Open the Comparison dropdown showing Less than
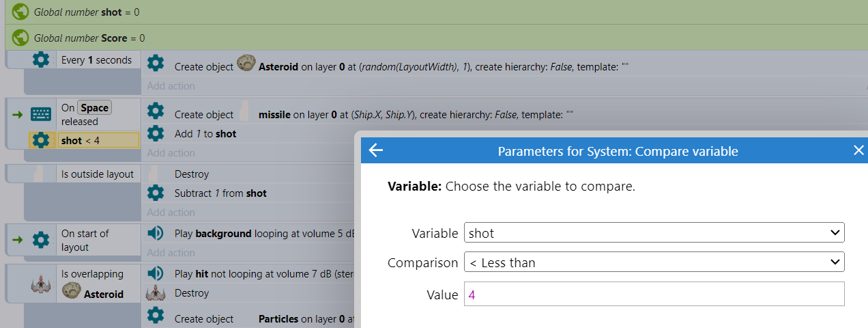Viewport: 868px width, 328px height. click(654, 262)
